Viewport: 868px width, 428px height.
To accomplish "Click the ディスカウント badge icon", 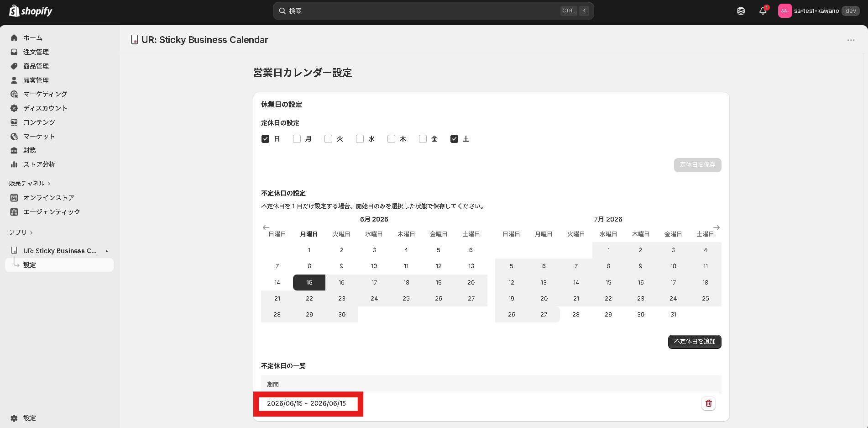I will (14, 108).
